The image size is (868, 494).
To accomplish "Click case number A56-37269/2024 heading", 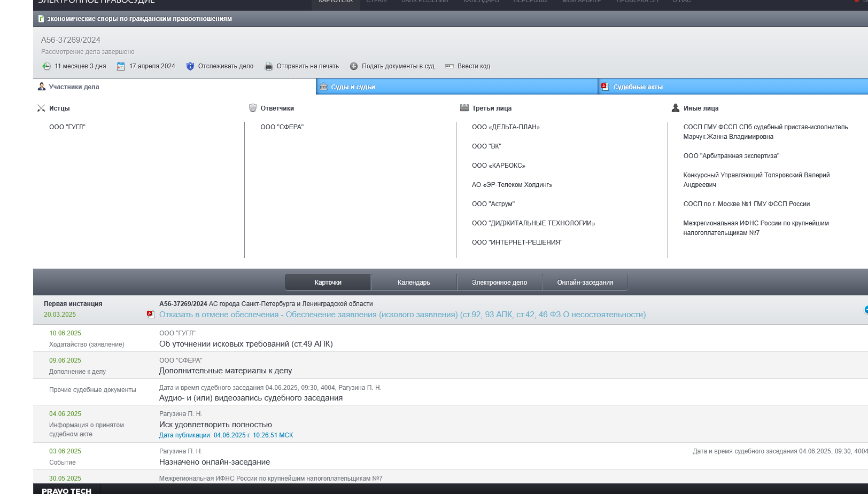I will click(x=71, y=40).
